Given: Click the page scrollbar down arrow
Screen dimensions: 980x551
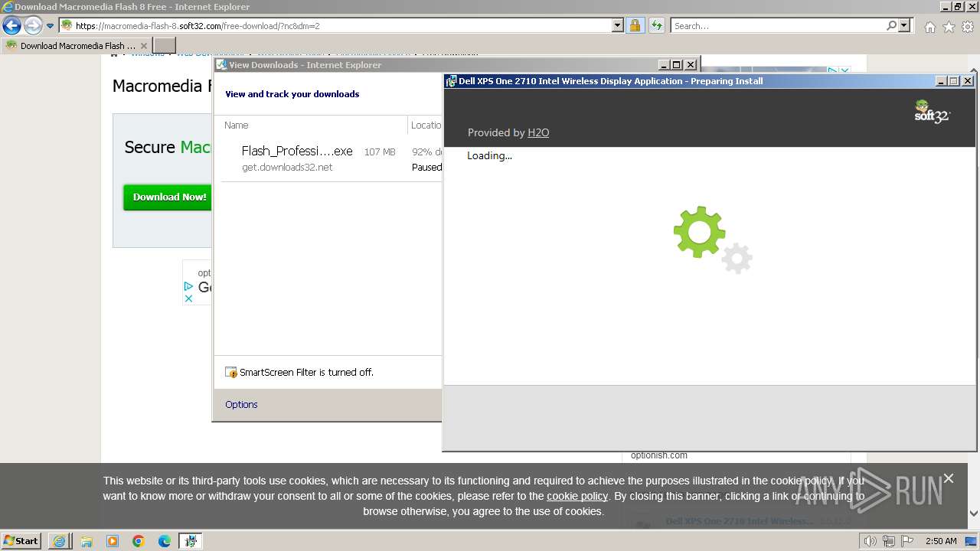Looking at the screenshot, I should coord(974,514).
